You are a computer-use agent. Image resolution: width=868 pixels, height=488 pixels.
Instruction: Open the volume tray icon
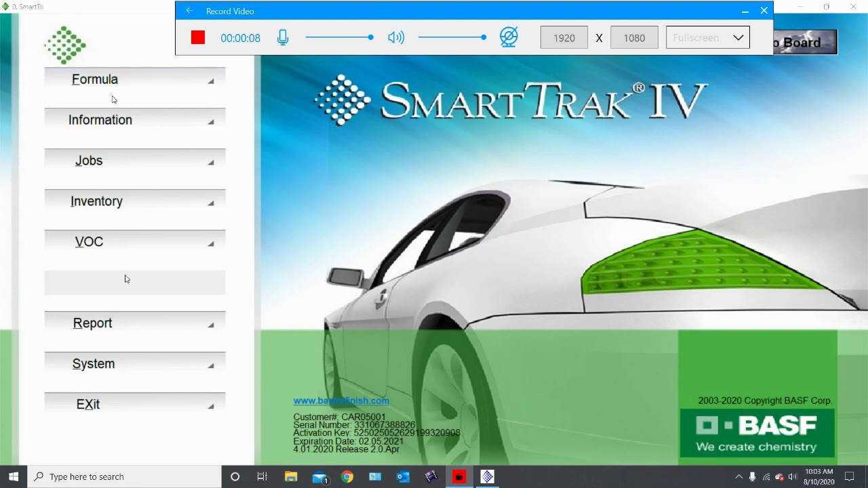[793, 476]
